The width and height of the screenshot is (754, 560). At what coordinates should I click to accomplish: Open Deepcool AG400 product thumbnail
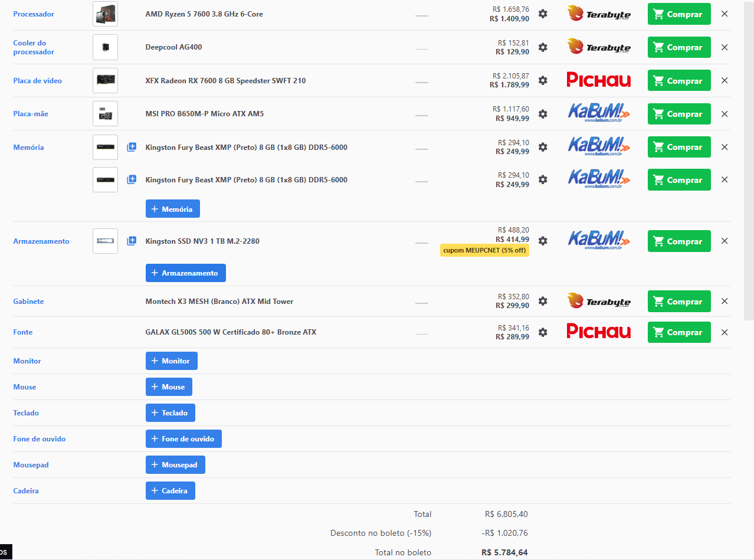pyautogui.click(x=105, y=47)
